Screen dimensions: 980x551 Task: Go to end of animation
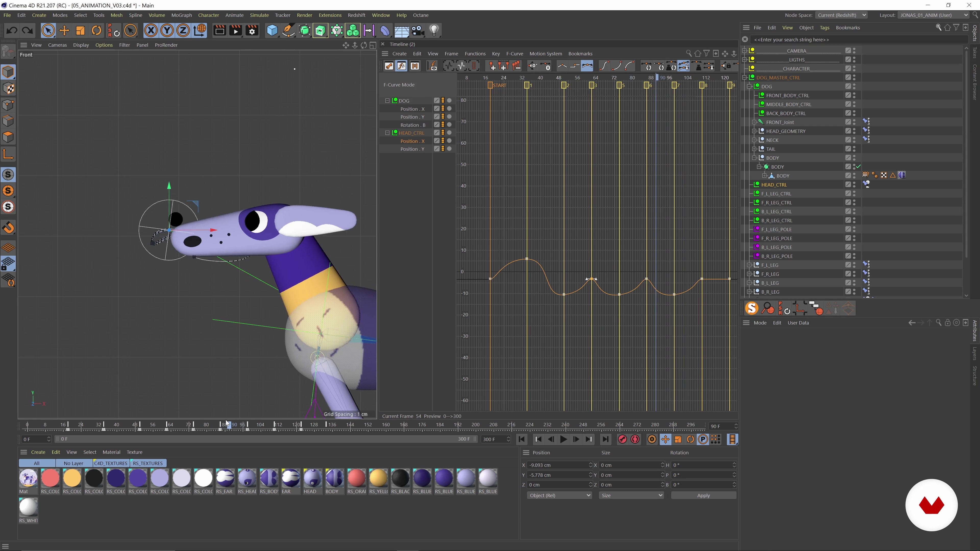click(605, 440)
